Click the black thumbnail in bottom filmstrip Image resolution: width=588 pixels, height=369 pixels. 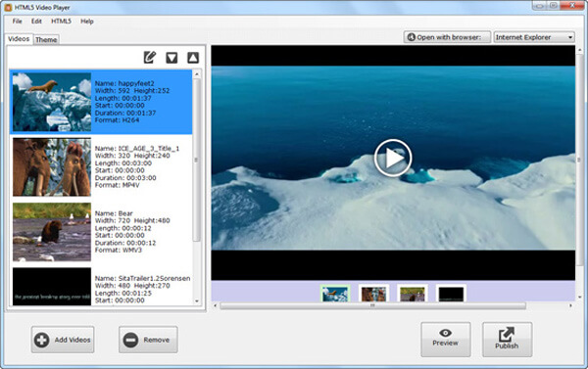tap(451, 294)
